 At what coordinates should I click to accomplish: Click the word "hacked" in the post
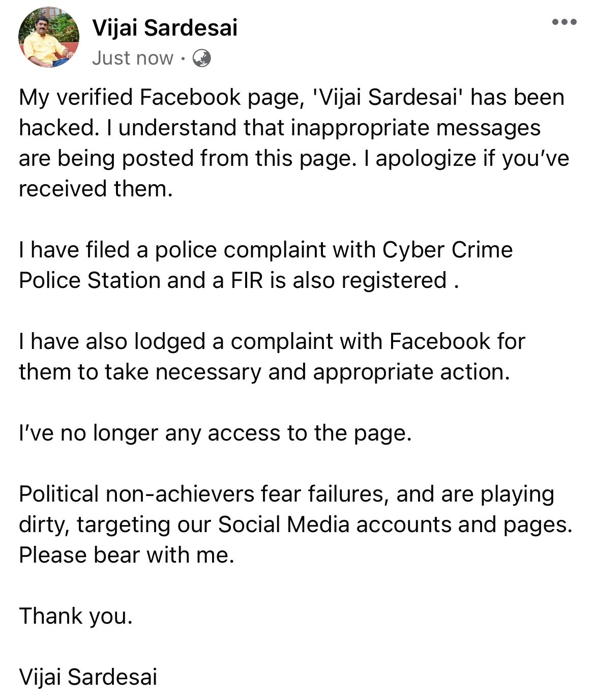[x=56, y=128]
